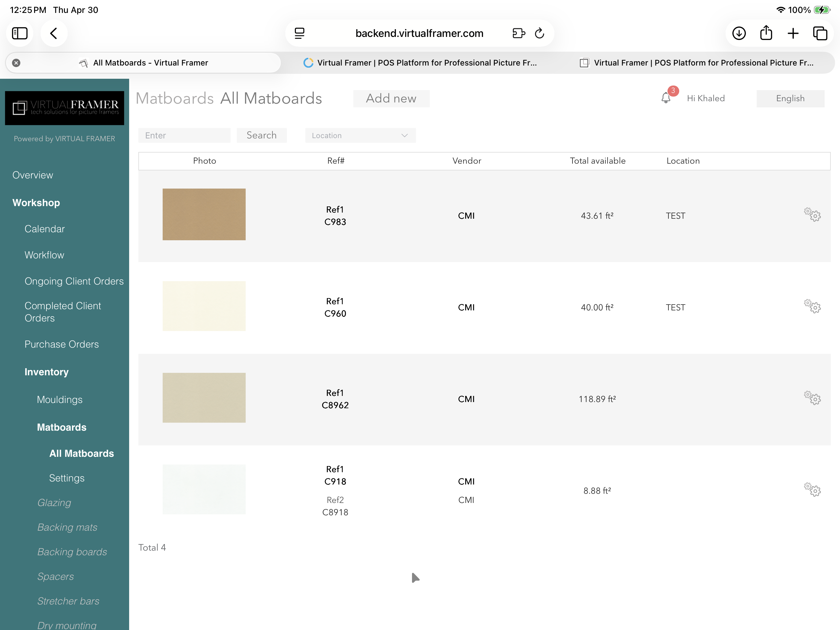This screenshot has height=630, width=840.
Task: Open Ongoing Client Orders
Action: point(74,281)
